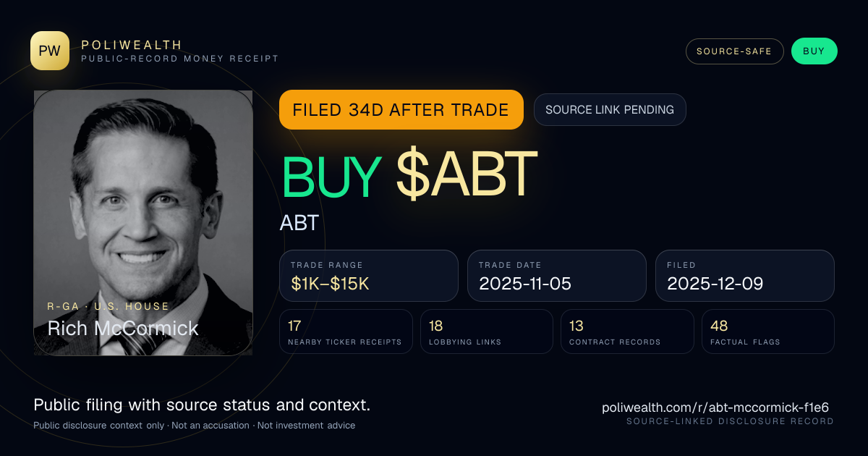Image resolution: width=868 pixels, height=456 pixels.
Task: Click the BUY $ABT headline
Action: coord(409,175)
